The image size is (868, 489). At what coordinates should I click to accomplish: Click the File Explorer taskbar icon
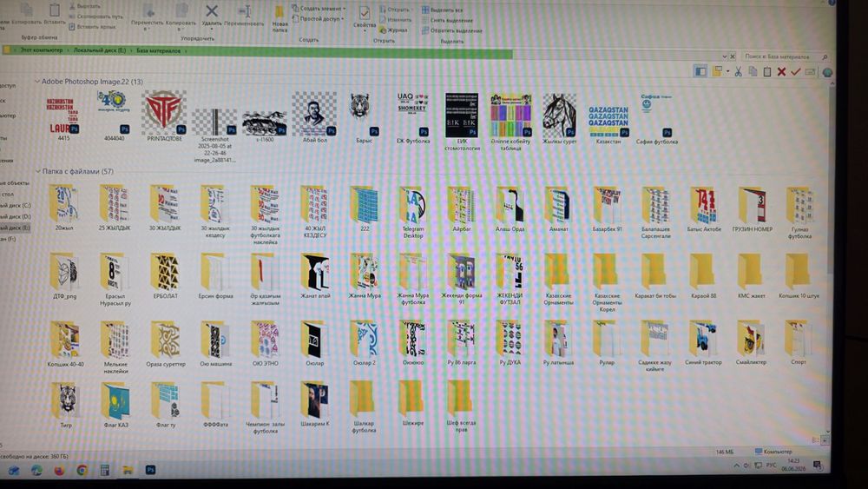[128, 470]
